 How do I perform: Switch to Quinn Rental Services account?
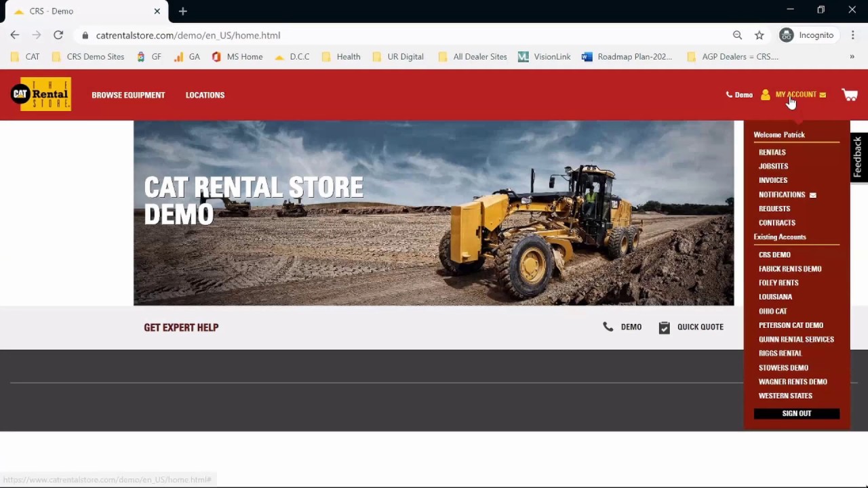(x=796, y=340)
